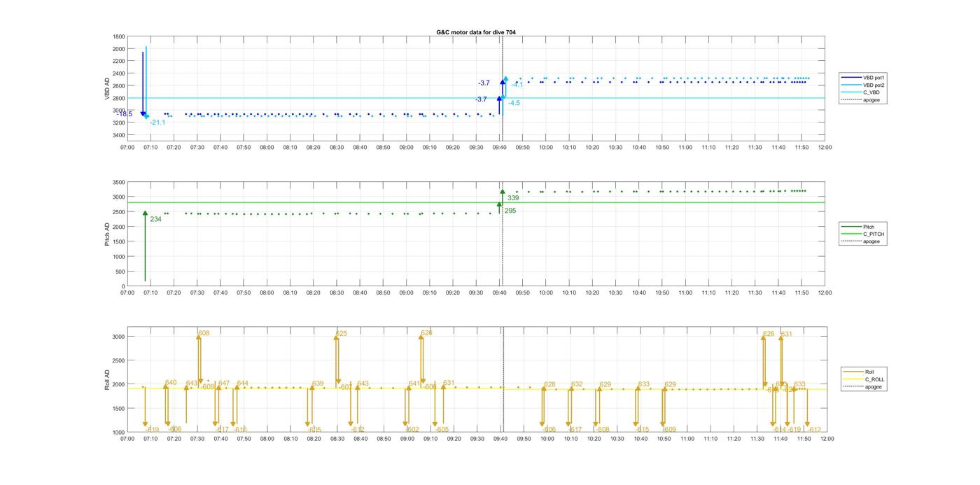
Task: Click the figure title 'G&C motor data for dive 704'
Action: pyautogui.click(x=476, y=32)
